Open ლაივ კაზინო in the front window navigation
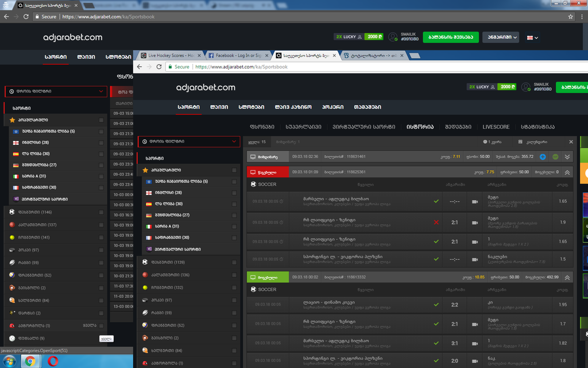This screenshot has height=368, width=588. click(x=293, y=107)
